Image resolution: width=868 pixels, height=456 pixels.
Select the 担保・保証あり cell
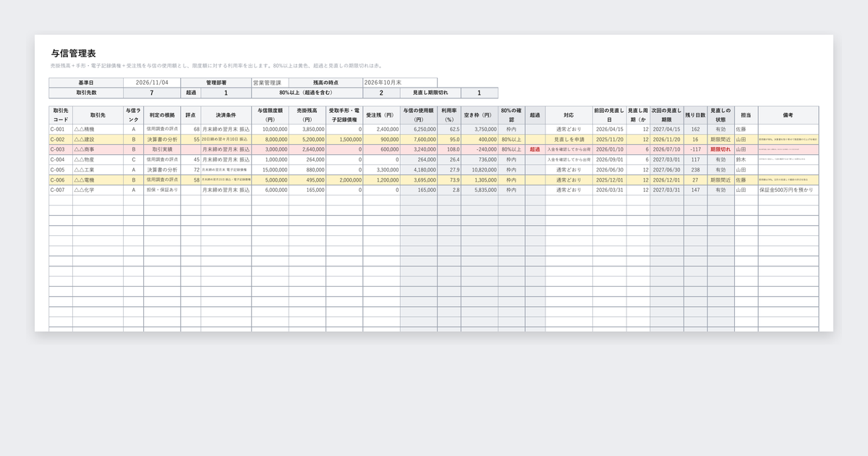162,190
